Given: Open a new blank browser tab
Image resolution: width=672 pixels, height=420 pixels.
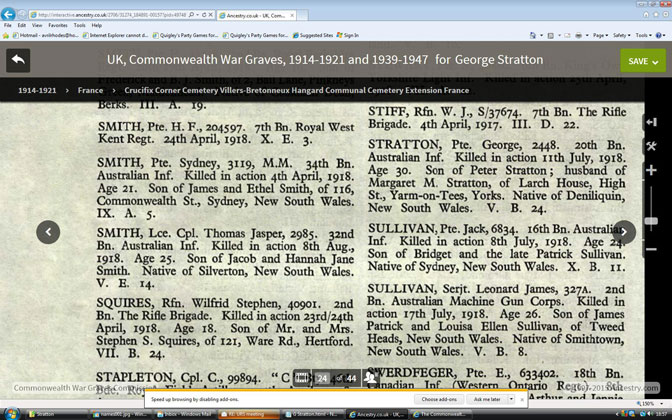Looking at the screenshot, I should click(x=303, y=15).
